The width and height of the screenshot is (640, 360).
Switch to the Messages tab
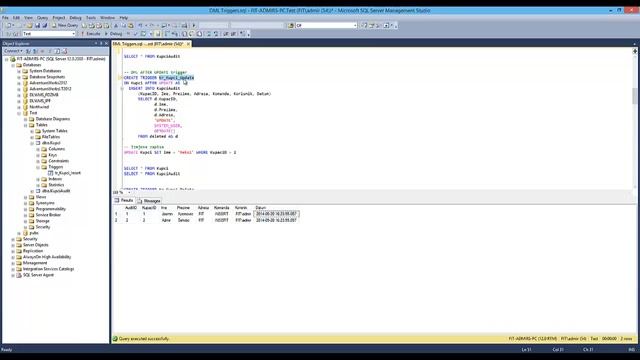tap(149, 201)
